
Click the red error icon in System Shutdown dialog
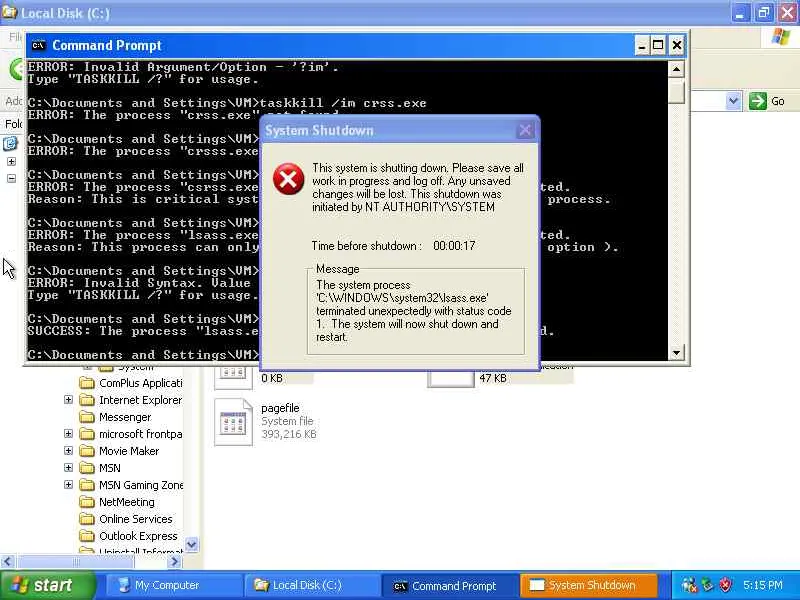pos(288,179)
